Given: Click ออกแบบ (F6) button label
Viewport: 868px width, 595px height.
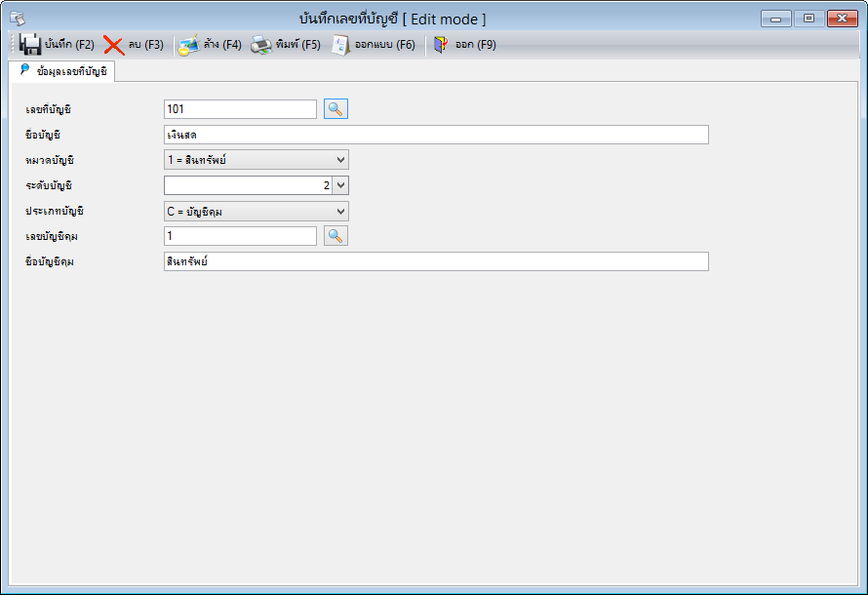Looking at the screenshot, I should (x=384, y=44).
